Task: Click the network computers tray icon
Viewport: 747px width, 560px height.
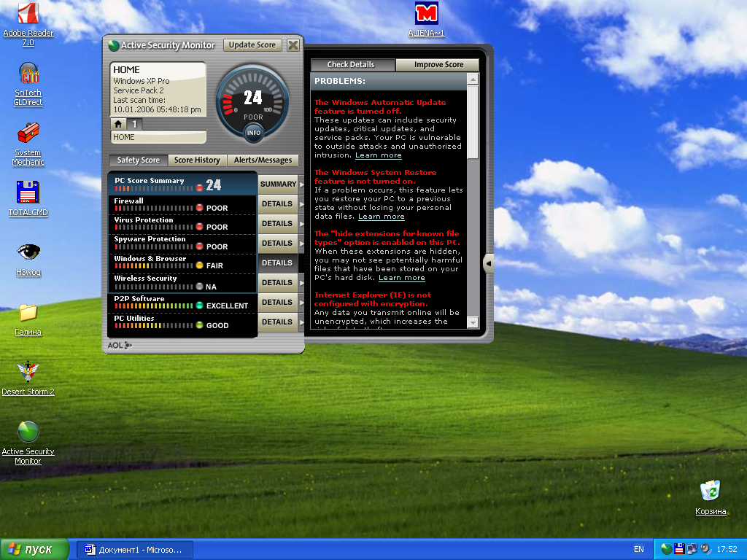Action: pos(692,549)
